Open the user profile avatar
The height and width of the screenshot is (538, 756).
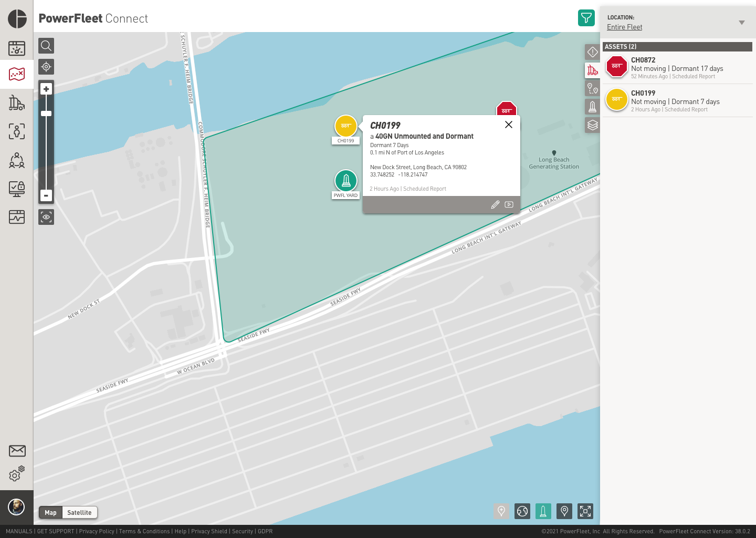pyautogui.click(x=16, y=507)
